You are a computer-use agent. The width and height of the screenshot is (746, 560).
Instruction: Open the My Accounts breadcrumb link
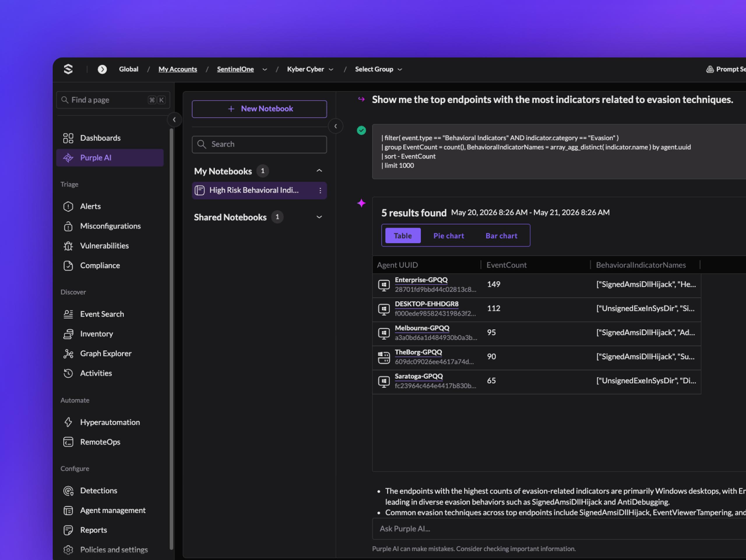[178, 69]
